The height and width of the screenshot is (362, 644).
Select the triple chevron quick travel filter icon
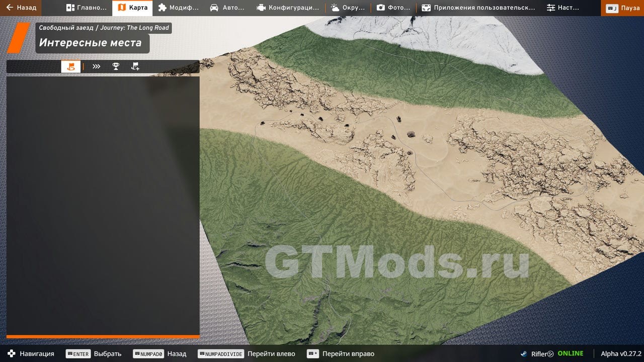pyautogui.click(x=96, y=66)
